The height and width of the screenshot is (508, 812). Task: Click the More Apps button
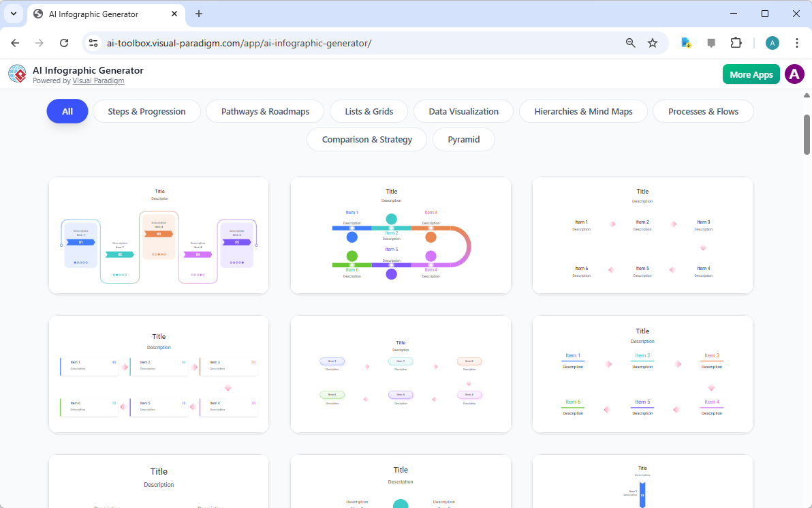pyautogui.click(x=751, y=74)
